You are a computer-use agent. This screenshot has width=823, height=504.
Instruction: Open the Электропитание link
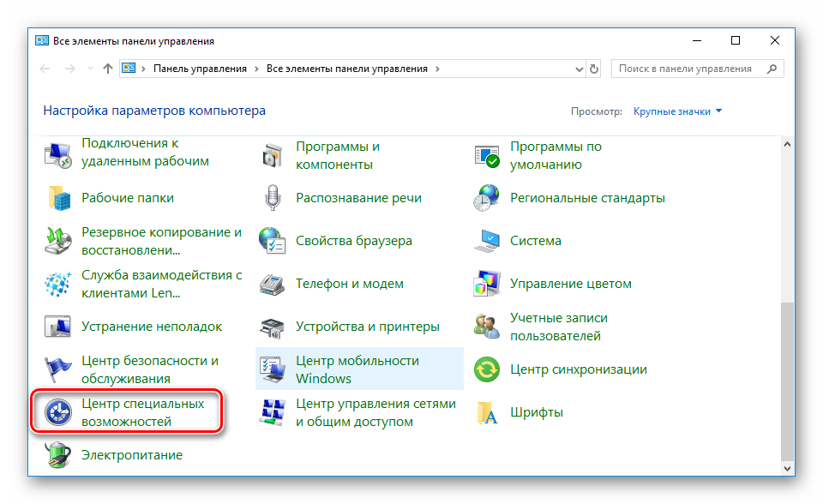coord(132,455)
